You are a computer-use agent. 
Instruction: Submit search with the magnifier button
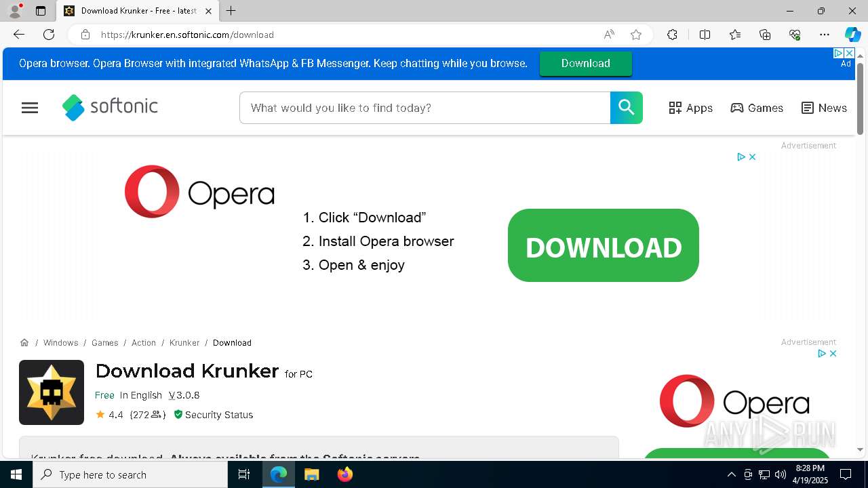tap(627, 108)
